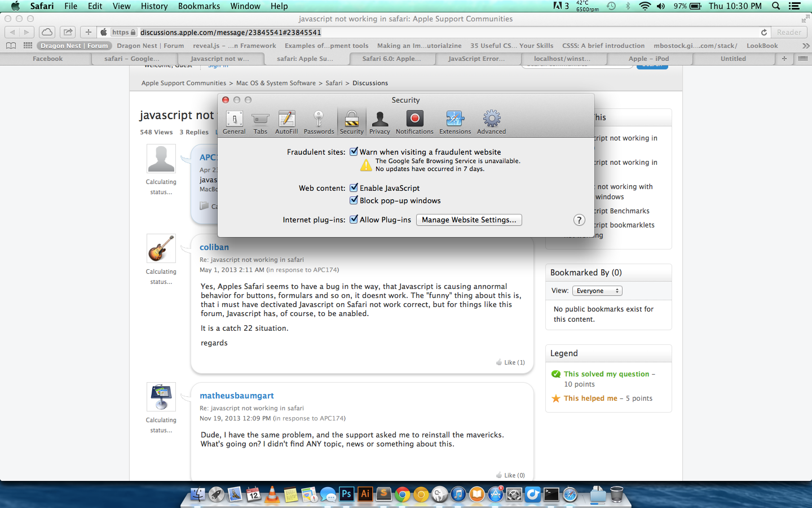Open the matheusbaumgart user profile link
The height and width of the screenshot is (508, 812).
point(237,396)
